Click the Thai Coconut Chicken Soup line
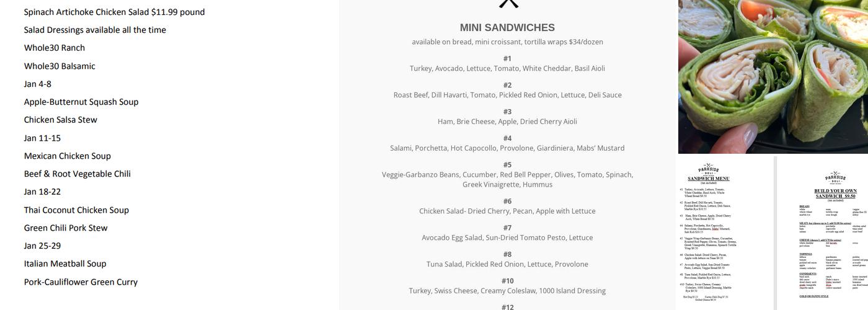The width and height of the screenshot is (868, 310). pyautogui.click(x=76, y=210)
